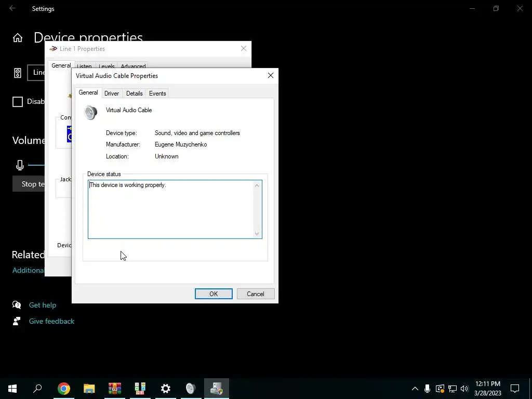Toggle the Disable checkbox in Settings
This screenshot has height=399, width=532.
[18, 102]
